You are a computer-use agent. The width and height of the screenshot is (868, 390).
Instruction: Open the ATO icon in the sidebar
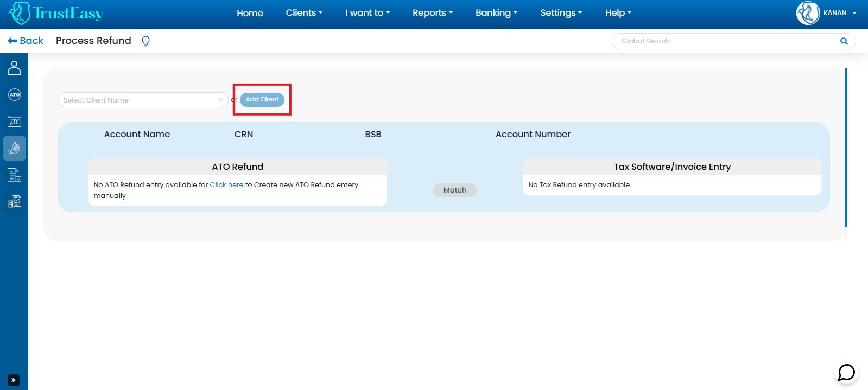coord(14,95)
